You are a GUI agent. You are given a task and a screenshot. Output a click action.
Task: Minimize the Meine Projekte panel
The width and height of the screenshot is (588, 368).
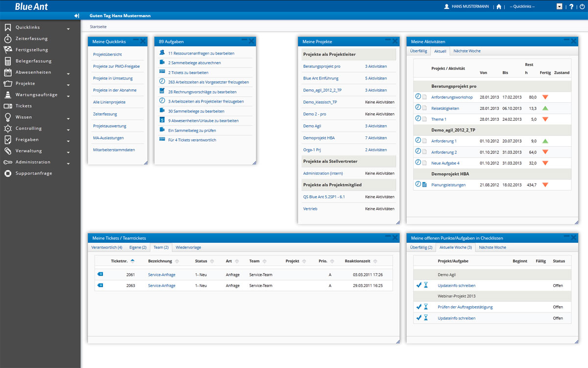[388, 40]
